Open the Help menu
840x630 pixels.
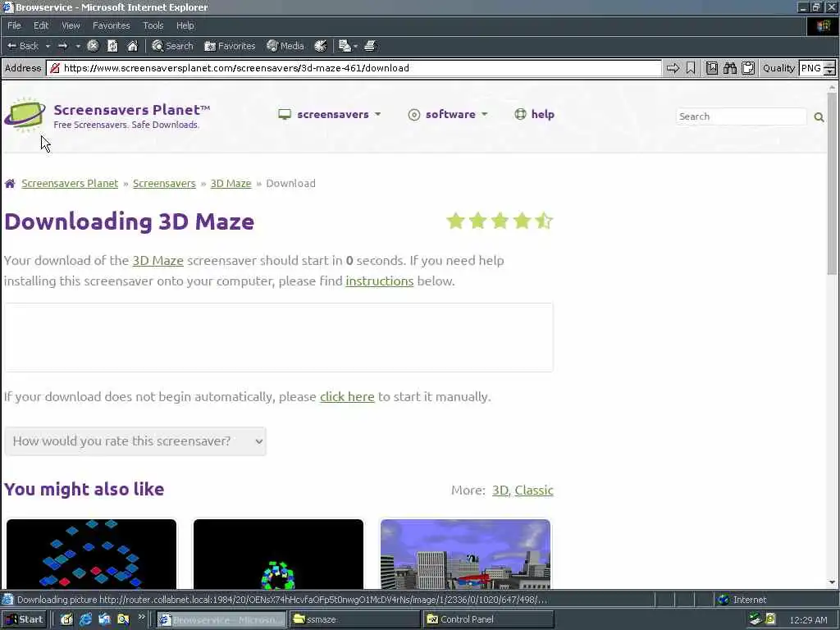pyautogui.click(x=185, y=25)
